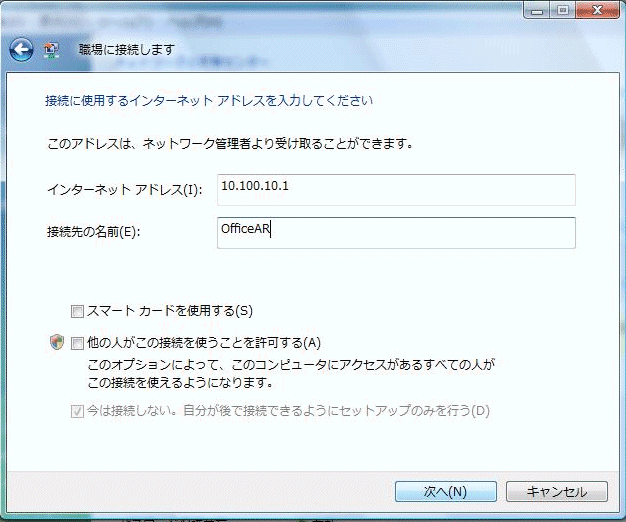Click the maximize window button
Viewport: 626px width, 522px height.
click(563, 10)
